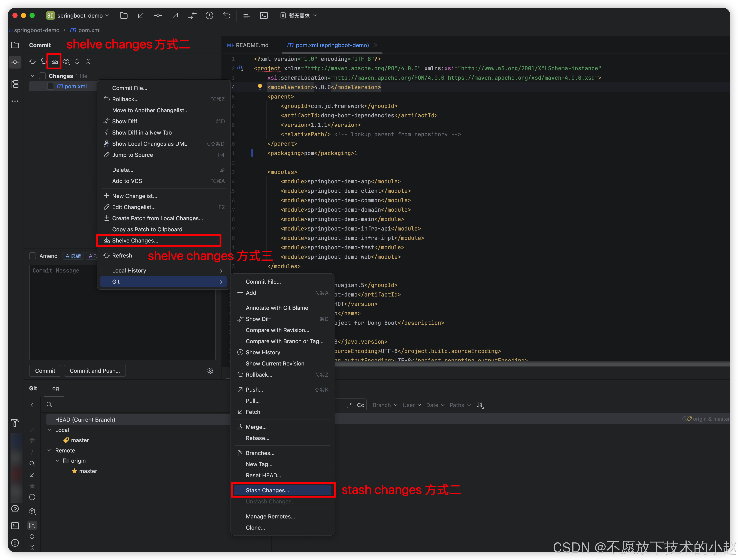Open the Commit tool window sidebar icon
Screen dimensions: 738x560
click(15, 62)
